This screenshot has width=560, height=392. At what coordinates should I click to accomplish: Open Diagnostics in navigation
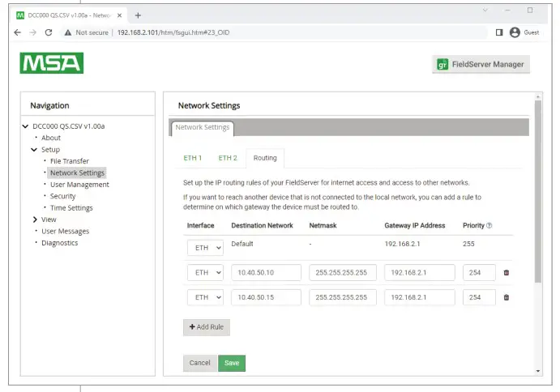tap(60, 243)
